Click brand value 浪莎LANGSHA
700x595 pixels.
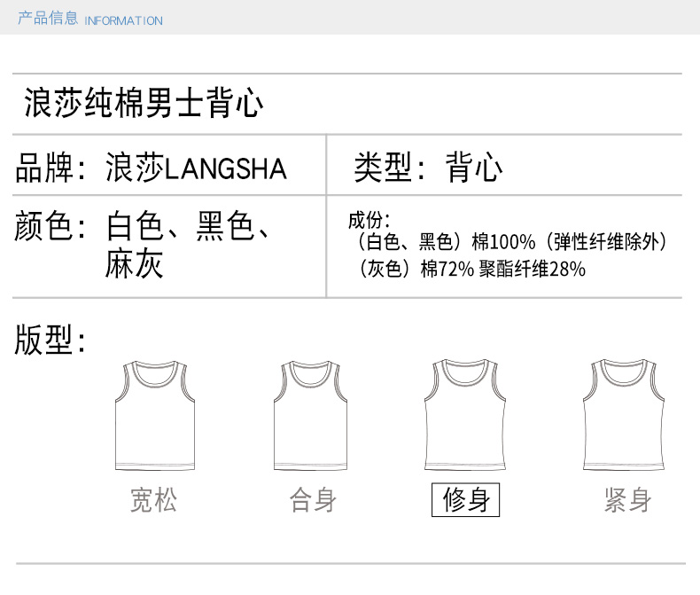coord(196,168)
